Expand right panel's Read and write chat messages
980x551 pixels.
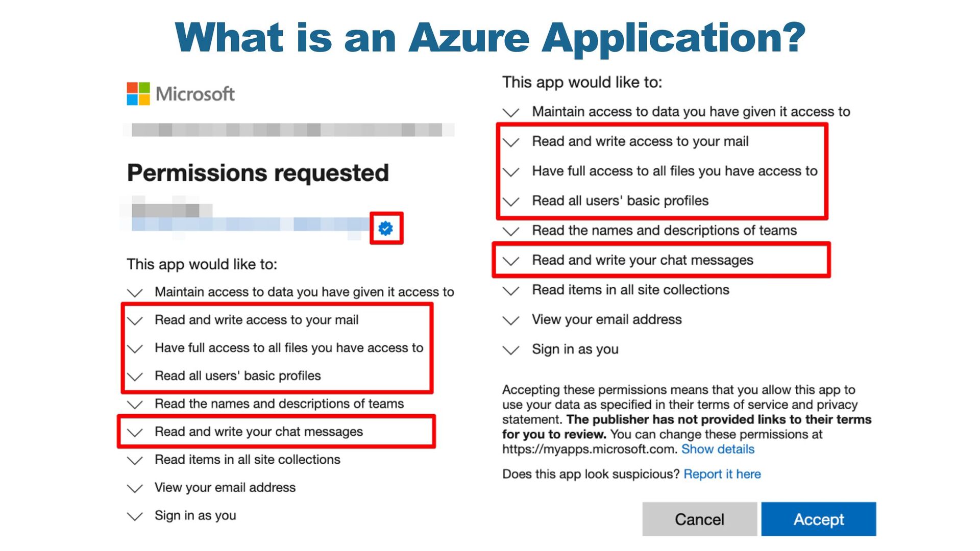tap(511, 261)
